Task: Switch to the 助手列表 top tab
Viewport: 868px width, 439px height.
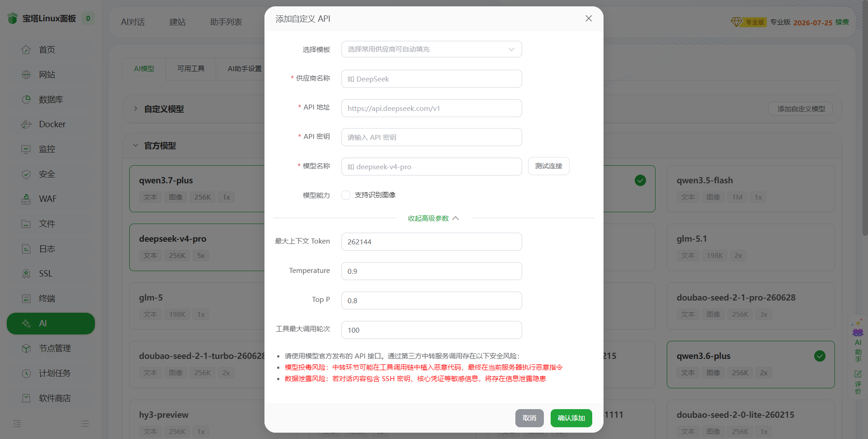Action: [226, 22]
